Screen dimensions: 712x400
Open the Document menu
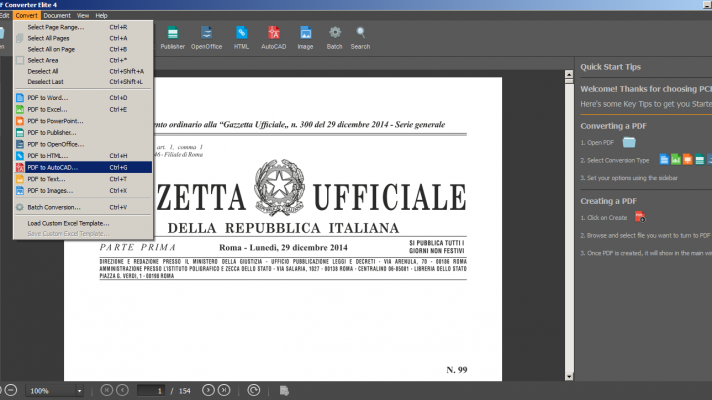(56, 16)
